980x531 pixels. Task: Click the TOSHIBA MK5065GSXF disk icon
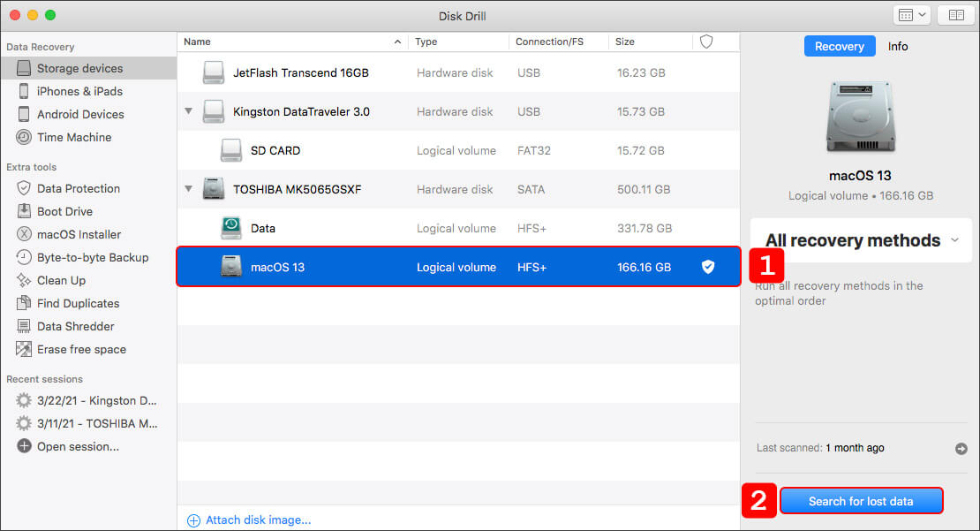213,189
